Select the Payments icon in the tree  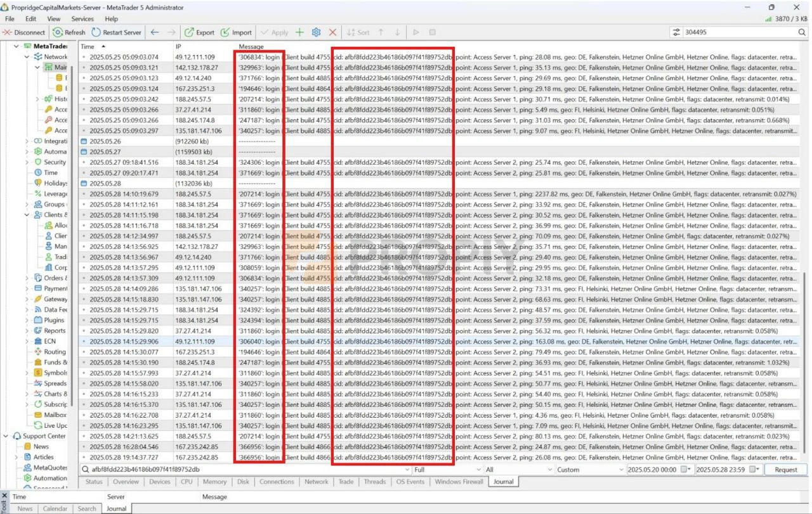(x=38, y=288)
